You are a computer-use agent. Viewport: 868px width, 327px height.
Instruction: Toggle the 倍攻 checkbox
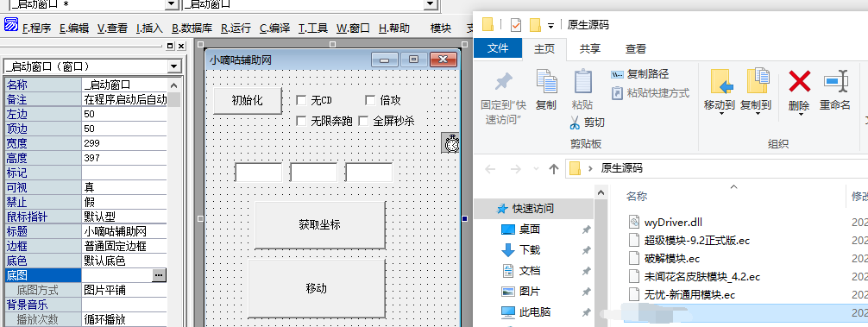click(370, 100)
